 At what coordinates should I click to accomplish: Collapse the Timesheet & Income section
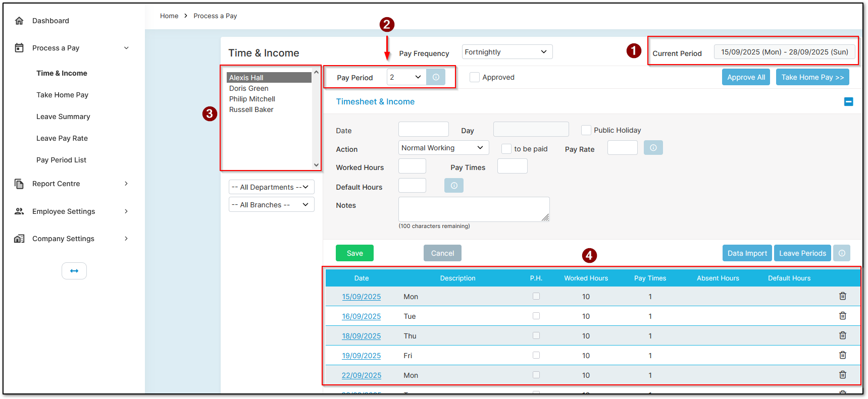click(x=849, y=102)
